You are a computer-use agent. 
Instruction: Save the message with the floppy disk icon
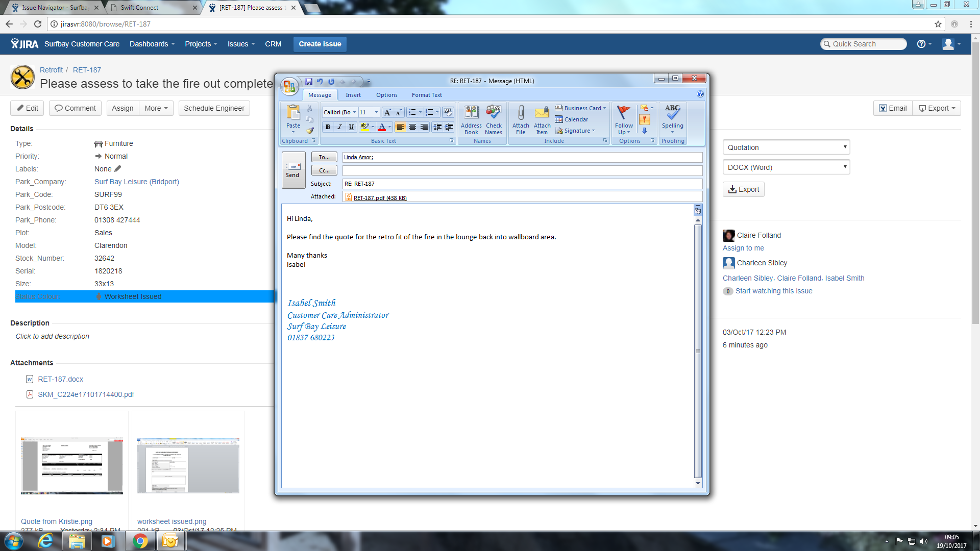[309, 82]
